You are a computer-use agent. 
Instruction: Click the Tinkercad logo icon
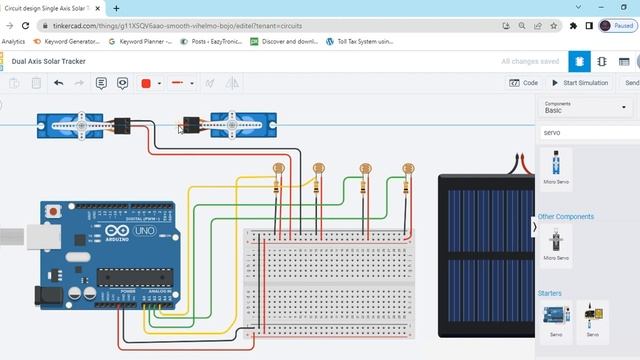point(2,61)
